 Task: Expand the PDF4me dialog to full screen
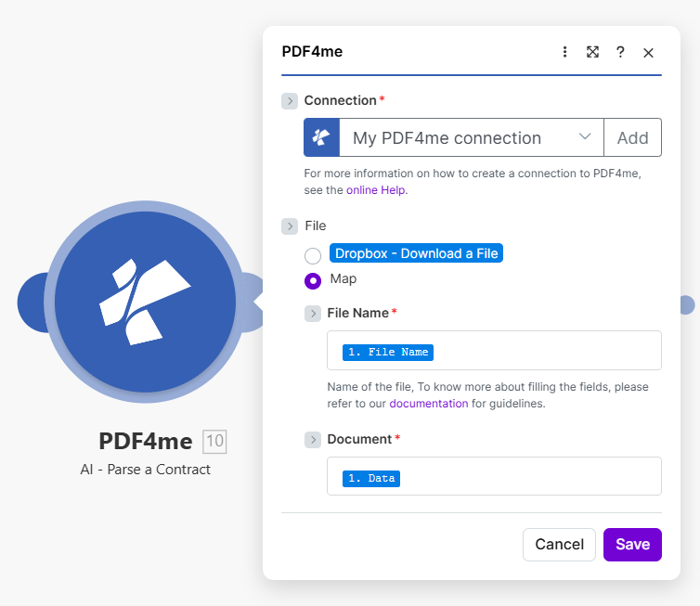[x=592, y=52]
